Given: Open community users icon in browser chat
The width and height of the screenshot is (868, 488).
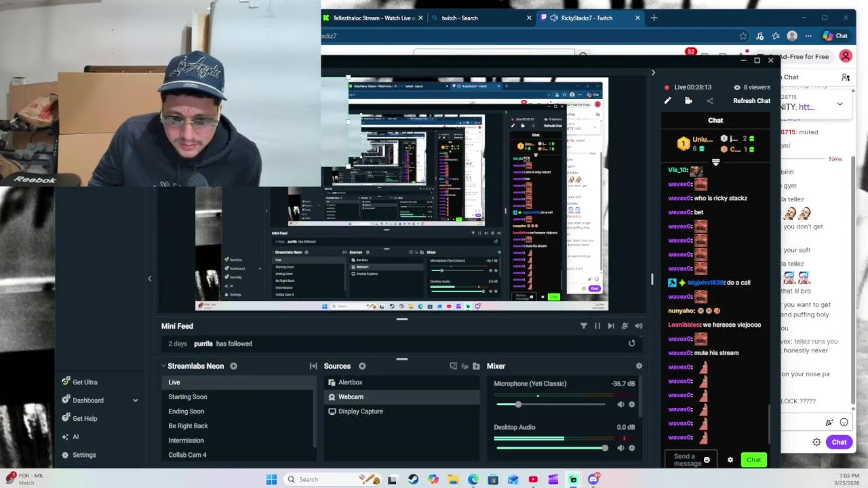Looking at the screenshot, I should pos(846,77).
